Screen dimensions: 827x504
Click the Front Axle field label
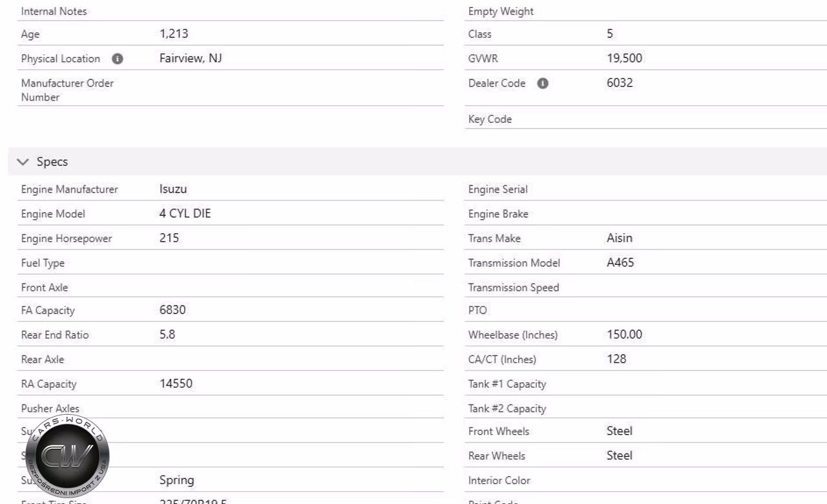45,288
